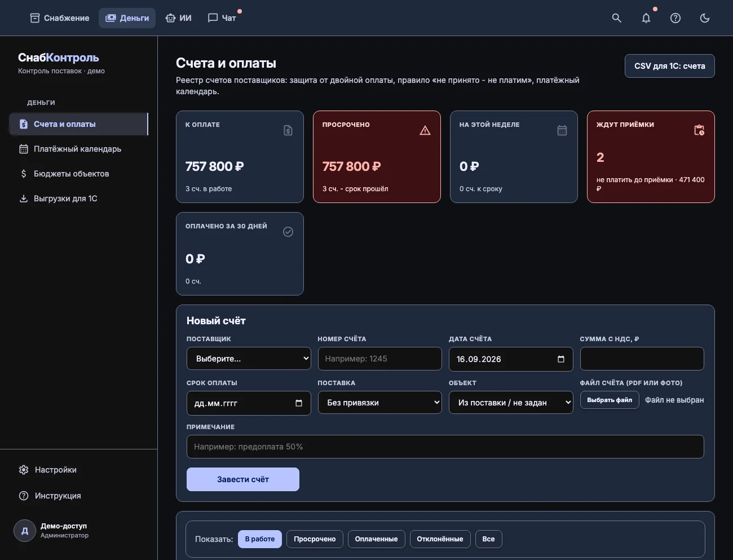Screen dimensions: 733x560
Task: Click the calendar icon in date field 16.09.2026
Action: coord(561,359)
